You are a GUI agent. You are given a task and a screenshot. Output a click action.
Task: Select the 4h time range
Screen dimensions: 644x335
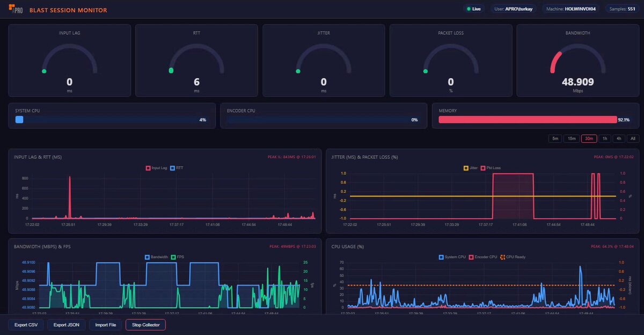click(x=619, y=139)
